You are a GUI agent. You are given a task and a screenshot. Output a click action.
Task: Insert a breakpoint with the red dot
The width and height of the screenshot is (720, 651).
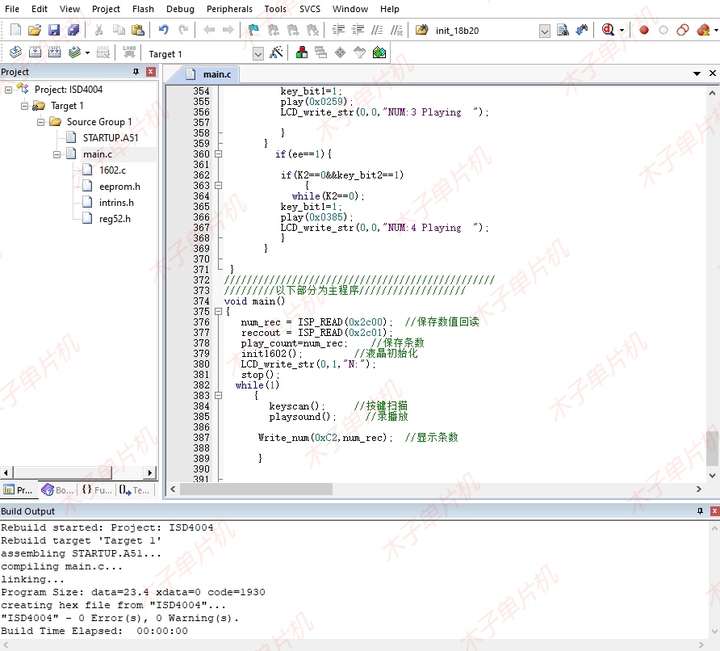pos(644,30)
